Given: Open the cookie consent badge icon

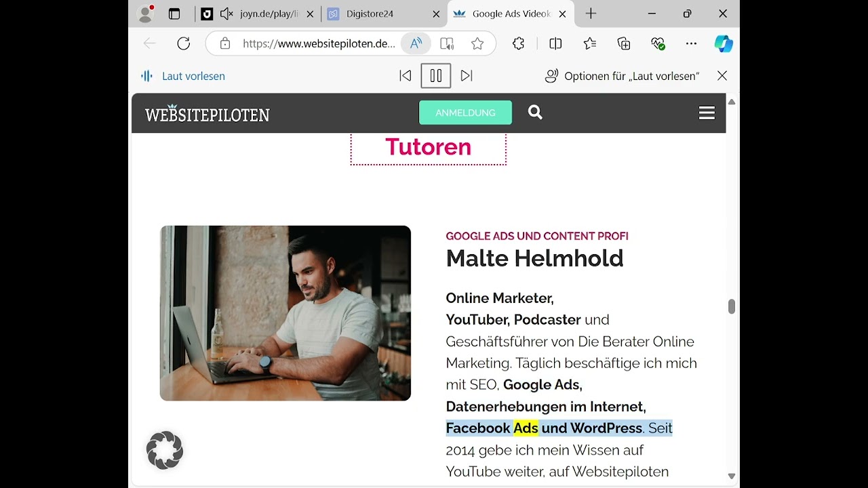Looking at the screenshot, I should (165, 450).
